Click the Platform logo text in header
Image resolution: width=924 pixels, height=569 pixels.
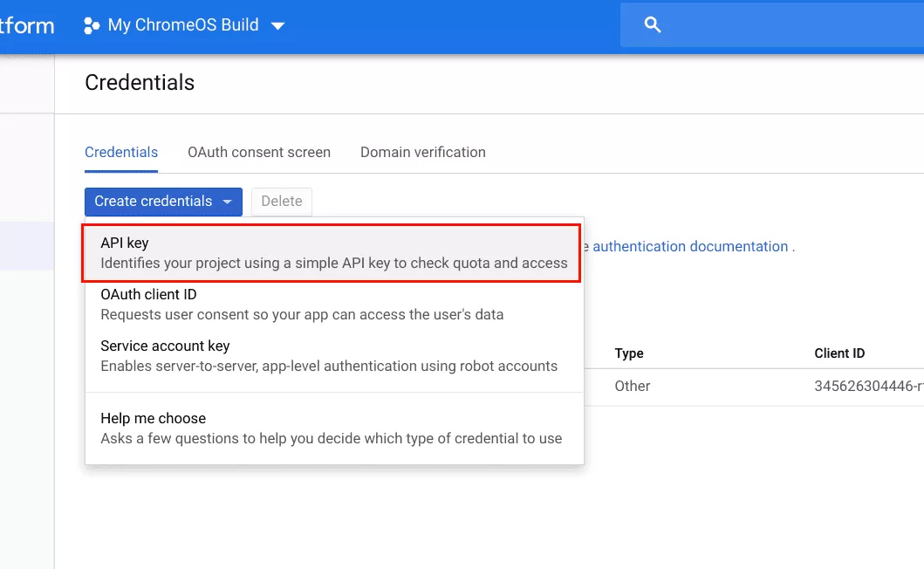26,25
